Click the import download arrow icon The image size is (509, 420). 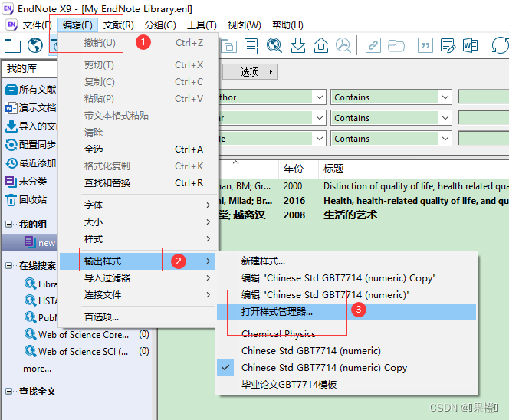coord(298,45)
